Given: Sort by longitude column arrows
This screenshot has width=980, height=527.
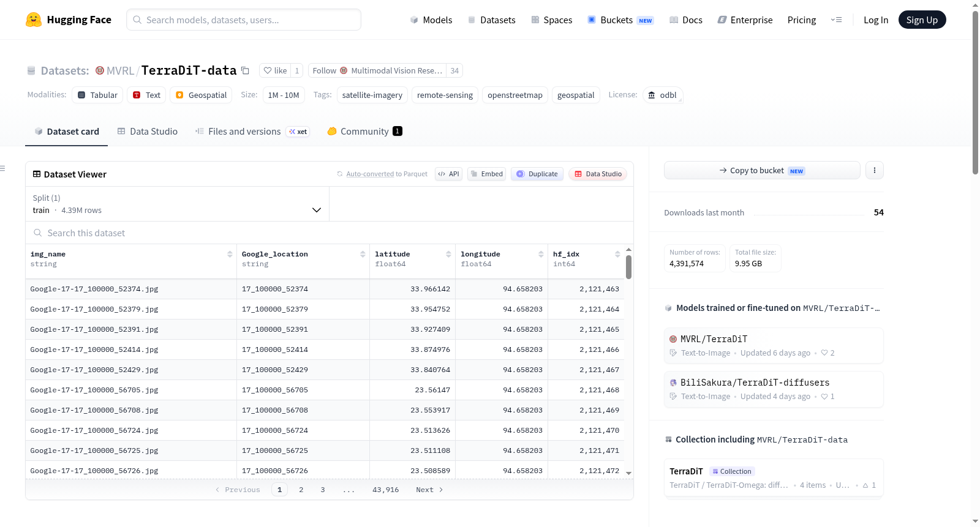Looking at the screenshot, I should point(541,254).
